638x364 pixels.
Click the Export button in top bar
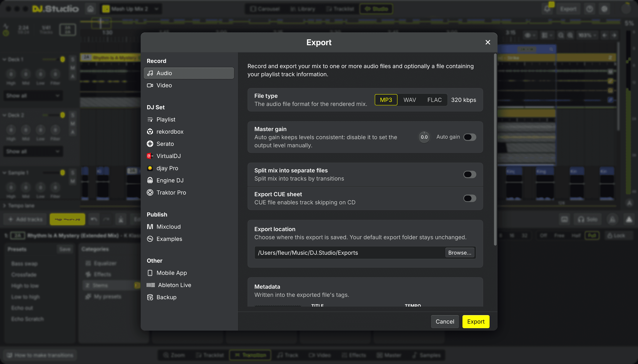(x=568, y=9)
